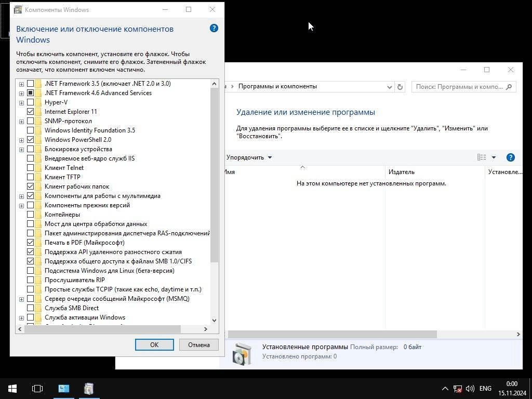This screenshot has width=532, height=399.
Task: Toggle the .NET Framework 4.6 Advanced Services checkbox
Action: tap(30, 92)
